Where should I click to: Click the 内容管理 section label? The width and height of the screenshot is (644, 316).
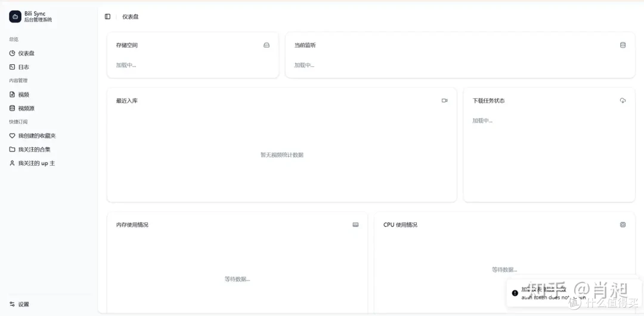pos(18,80)
